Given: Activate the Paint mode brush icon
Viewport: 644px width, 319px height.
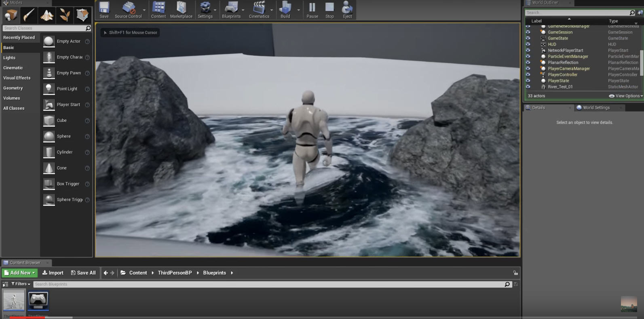Looking at the screenshot, I should pyautogui.click(x=29, y=15).
